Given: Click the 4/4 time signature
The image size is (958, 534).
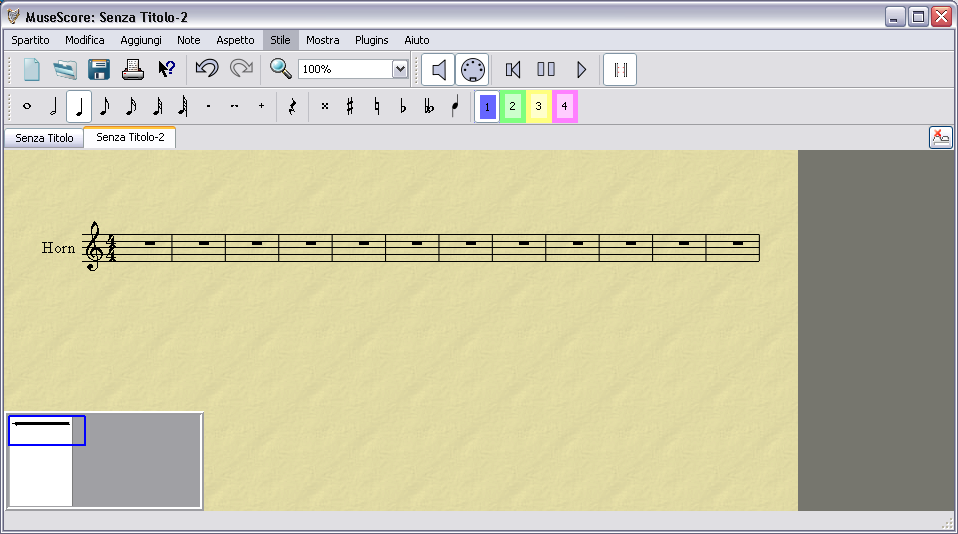Looking at the screenshot, I should click(111, 249).
